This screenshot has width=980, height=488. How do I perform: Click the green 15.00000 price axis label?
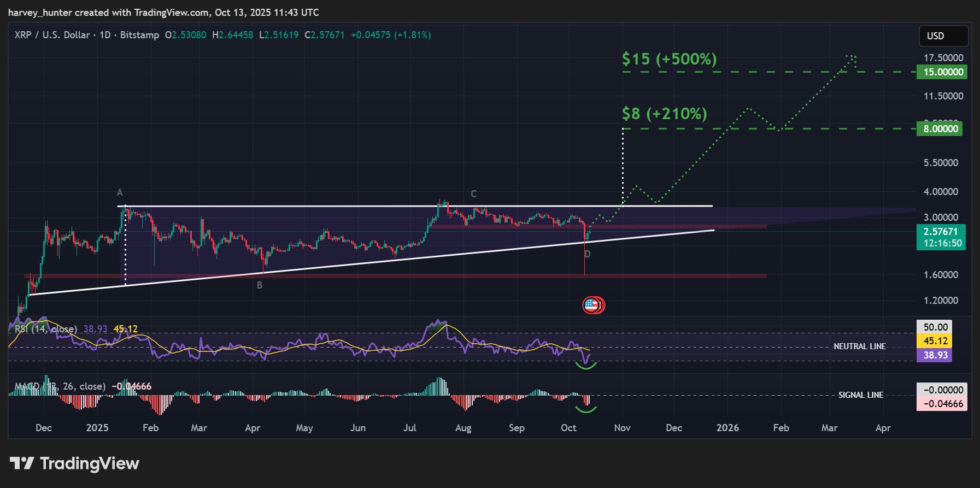pyautogui.click(x=942, y=72)
